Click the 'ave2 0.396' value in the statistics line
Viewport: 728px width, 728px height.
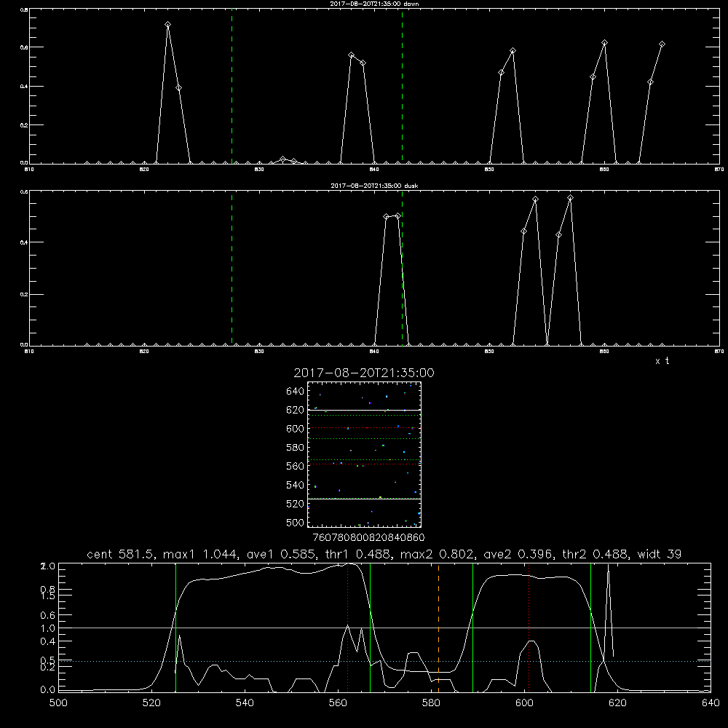tap(519, 554)
